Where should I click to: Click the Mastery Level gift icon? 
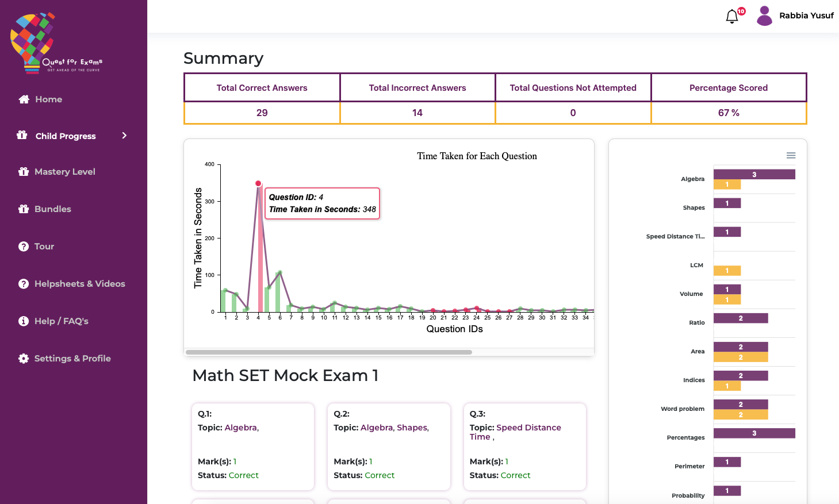coord(24,172)
